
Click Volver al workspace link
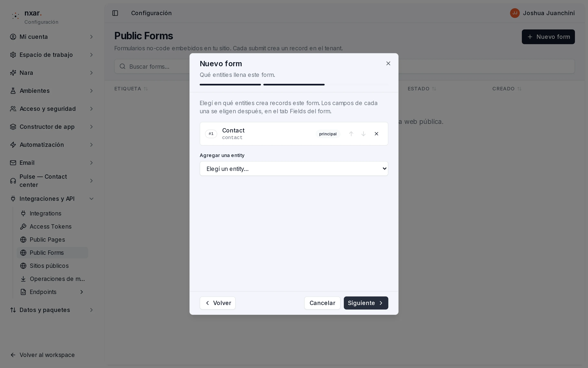tap(42, 355)
